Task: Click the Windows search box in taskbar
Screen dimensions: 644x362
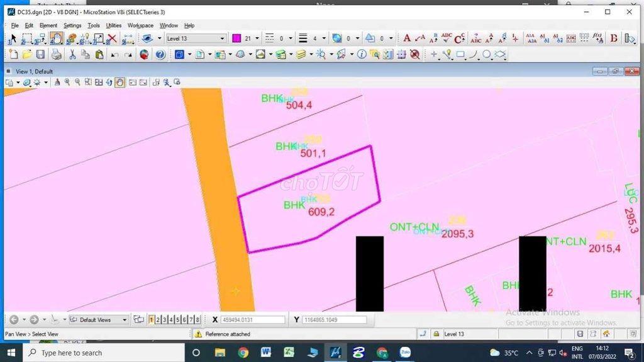Action: 103,353
